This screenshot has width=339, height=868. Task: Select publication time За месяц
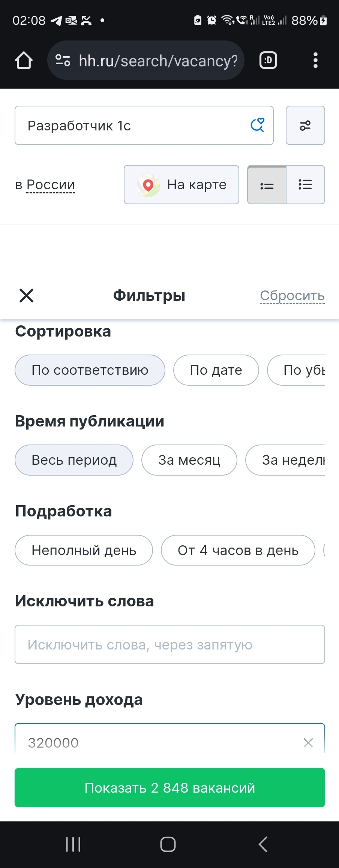189,460
